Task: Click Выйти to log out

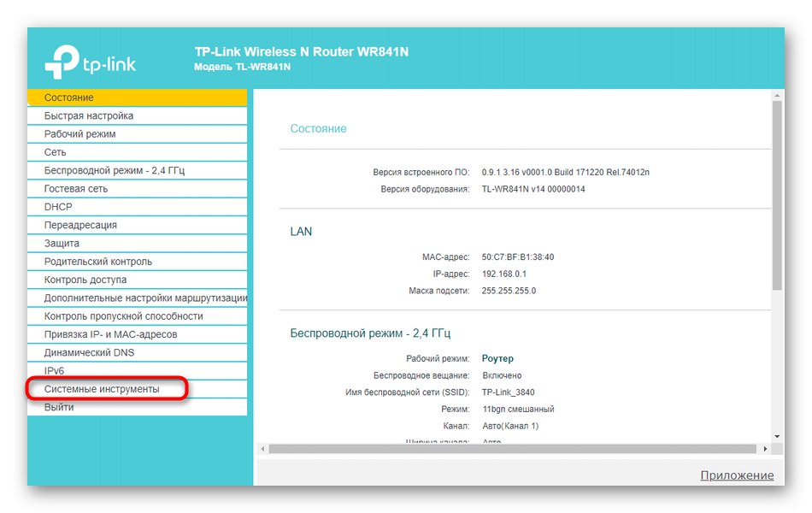Action: [138, 407]
